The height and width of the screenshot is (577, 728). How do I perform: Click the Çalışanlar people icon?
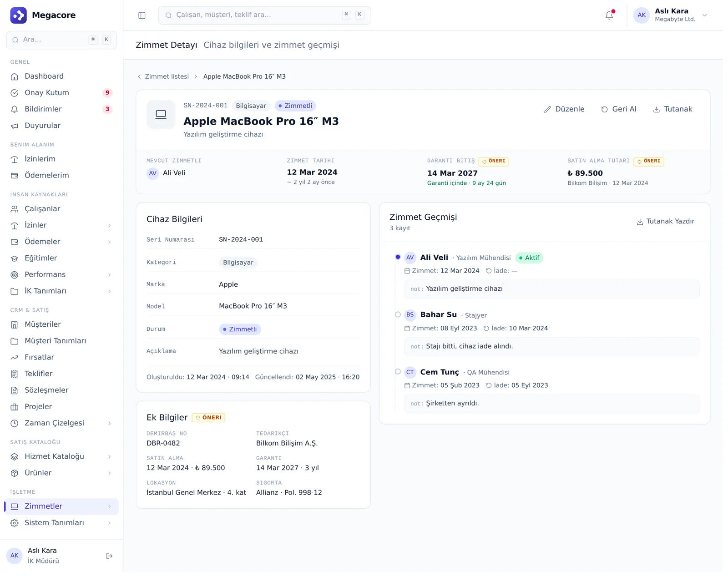tap(15, 209)
